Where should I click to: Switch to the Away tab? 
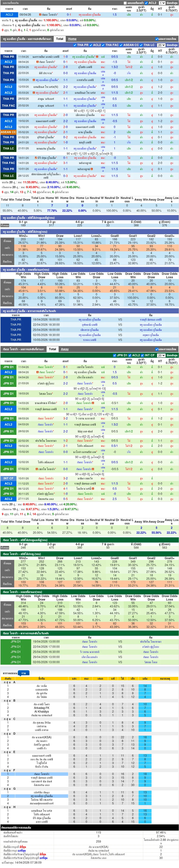(65, 349)
